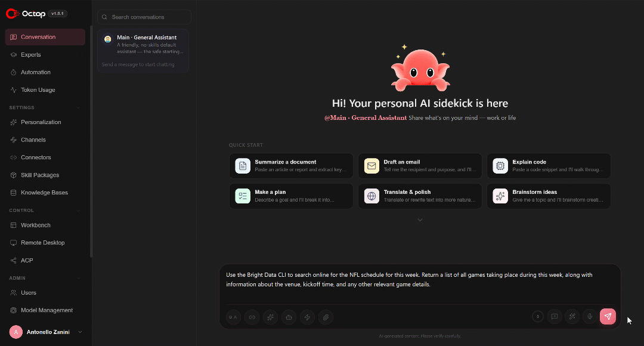Open the Conversation page
The width and height of the screenshot is (644, 346).
tap(45, 37)
